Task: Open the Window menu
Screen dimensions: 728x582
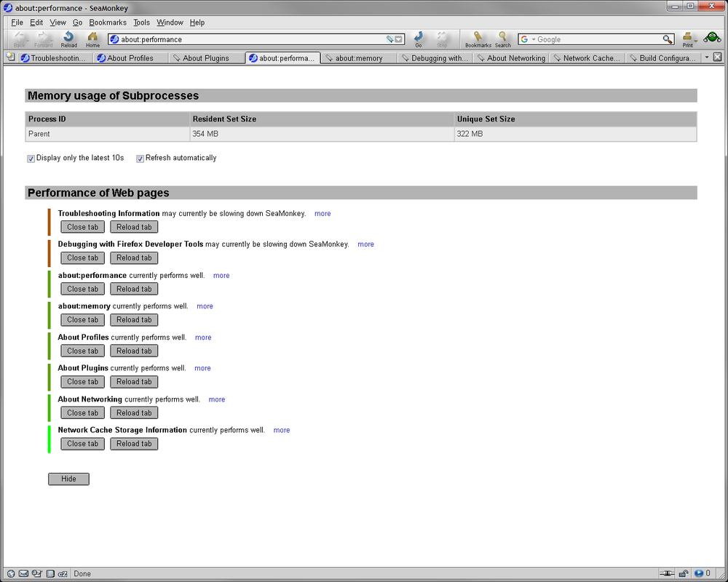Action: click(x=170, y=23)
